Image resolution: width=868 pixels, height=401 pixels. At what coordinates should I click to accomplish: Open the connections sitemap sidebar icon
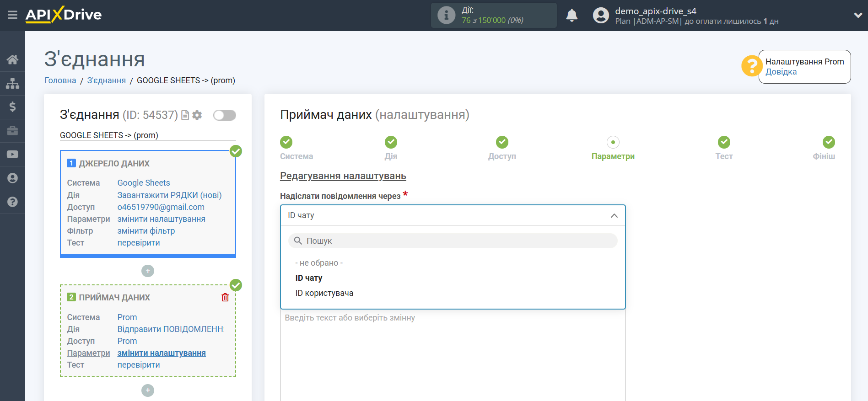pyautogui.click(x=12, y=83)
